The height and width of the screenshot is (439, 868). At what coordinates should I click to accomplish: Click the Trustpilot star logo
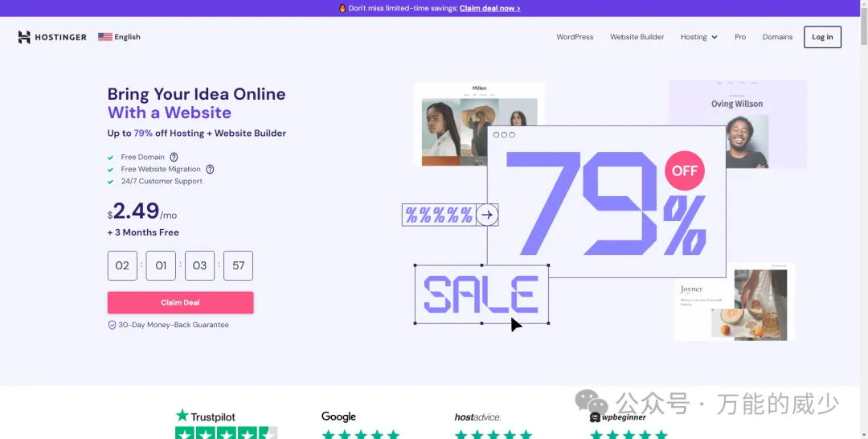(182, 416)
